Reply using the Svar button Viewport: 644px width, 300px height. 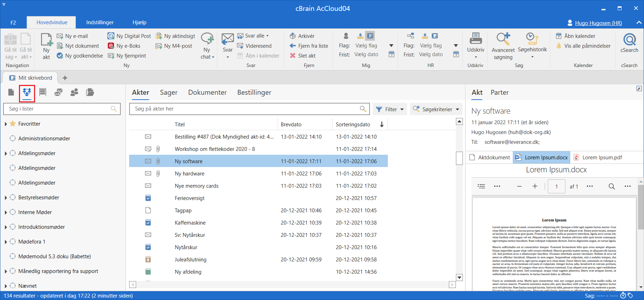point(228,46)
